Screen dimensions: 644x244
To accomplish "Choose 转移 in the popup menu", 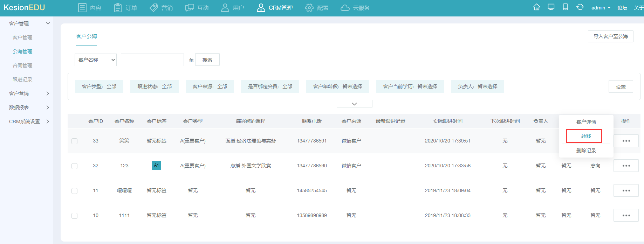I will pyautogui.click(x=586, y=136).
